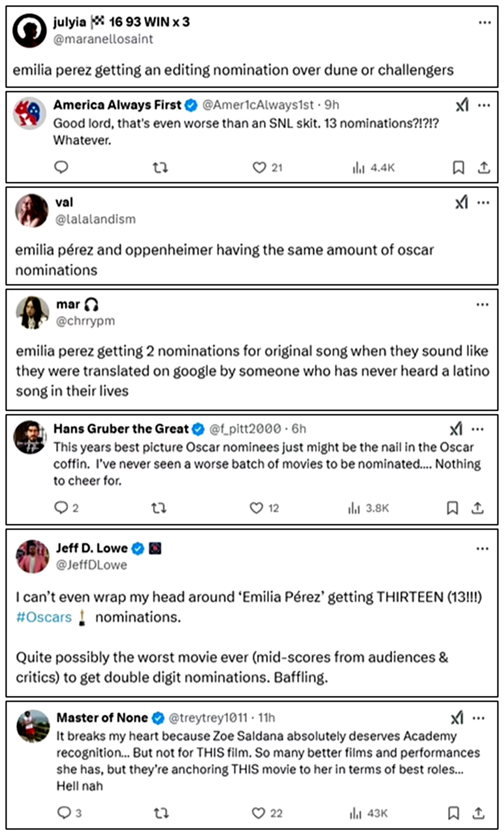The width and height of the screenshot is (504, 834).
Task: Like the America Always First tweet
Action: (x=259, y=168)
